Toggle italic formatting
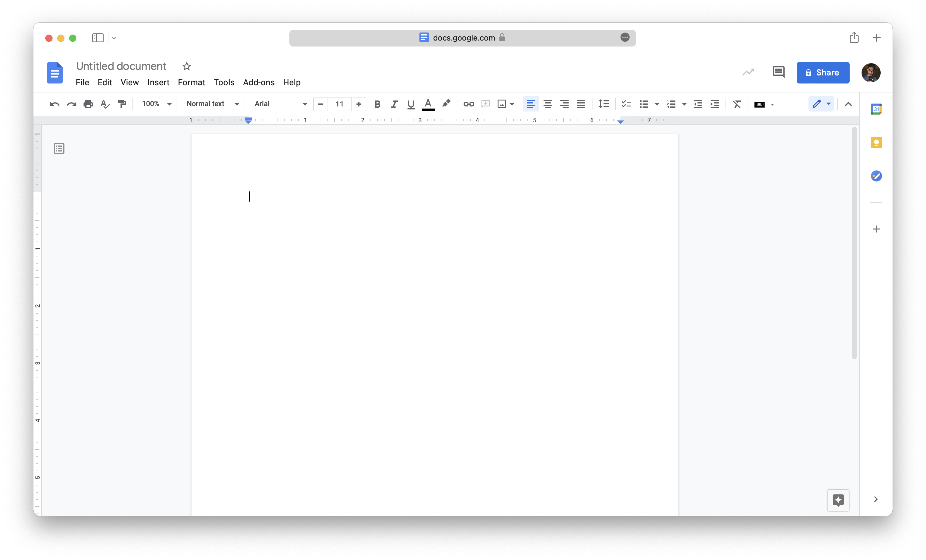Viewport: 926px width, 560px height. (394, 104)
